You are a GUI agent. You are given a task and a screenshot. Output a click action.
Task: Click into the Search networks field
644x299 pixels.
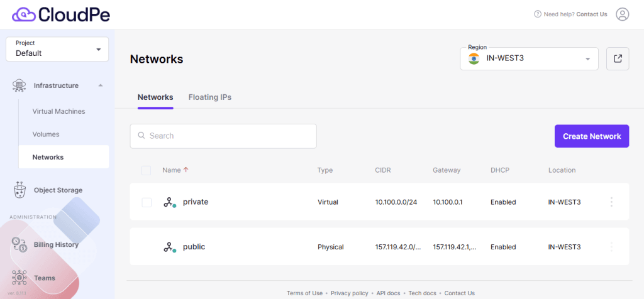pyautogui.click(x=223, y=136)
